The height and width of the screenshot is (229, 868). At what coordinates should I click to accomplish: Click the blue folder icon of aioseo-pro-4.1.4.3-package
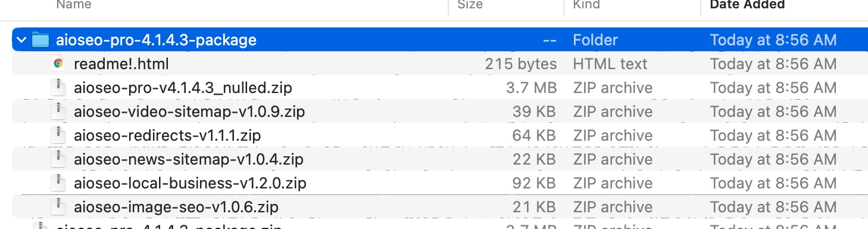(40, 40)
